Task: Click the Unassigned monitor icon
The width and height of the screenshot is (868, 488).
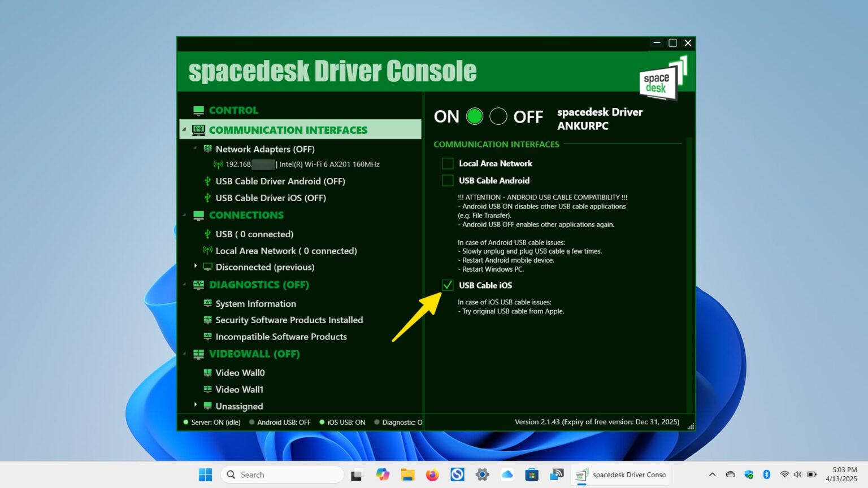Action: (207, 406)
